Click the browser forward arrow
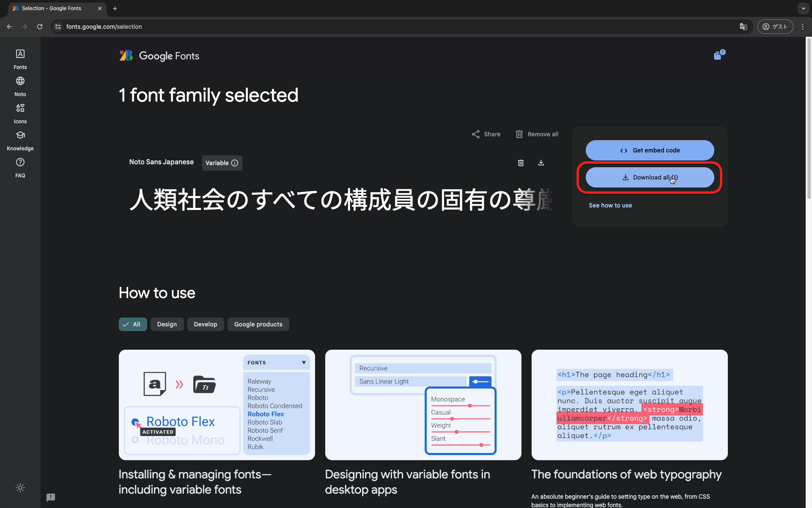812x508 pixels. click(25, 27)
